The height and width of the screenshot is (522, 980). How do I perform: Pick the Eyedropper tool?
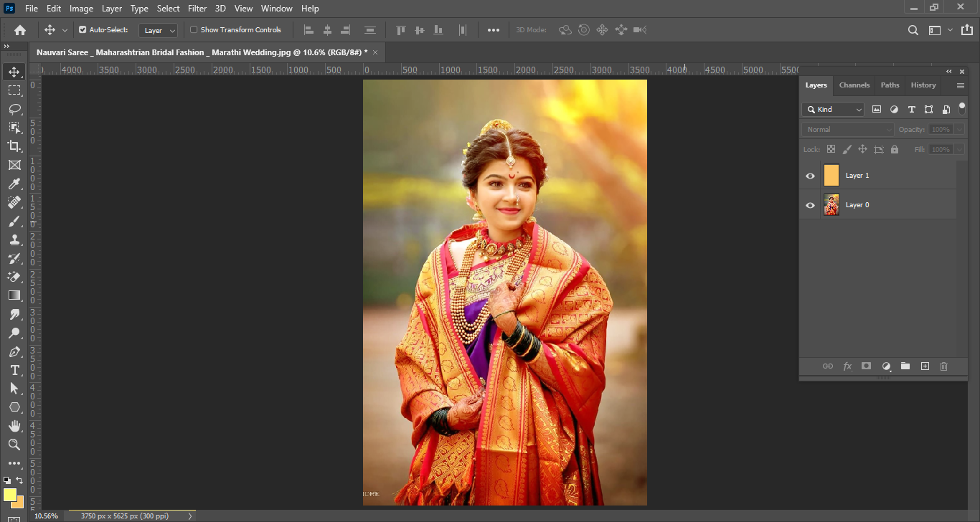coord(14,184)
